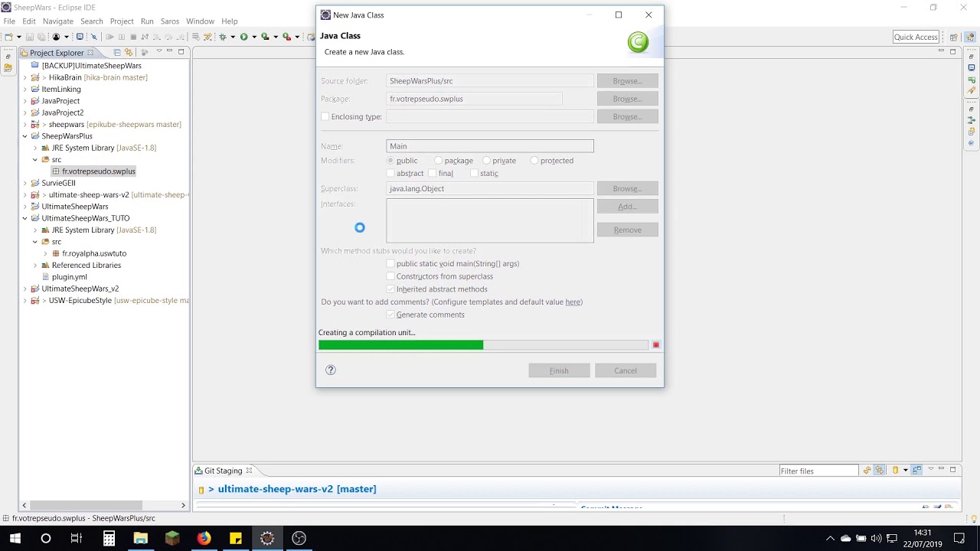Minimize the Git Staging view
This screenshot has height=551, width=980.
pos(941,469)
